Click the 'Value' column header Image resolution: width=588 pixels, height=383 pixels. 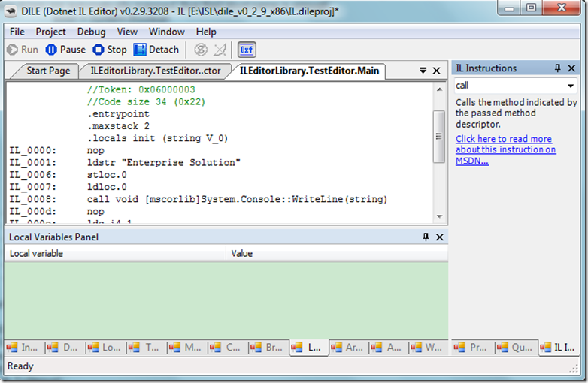[241, 254]
